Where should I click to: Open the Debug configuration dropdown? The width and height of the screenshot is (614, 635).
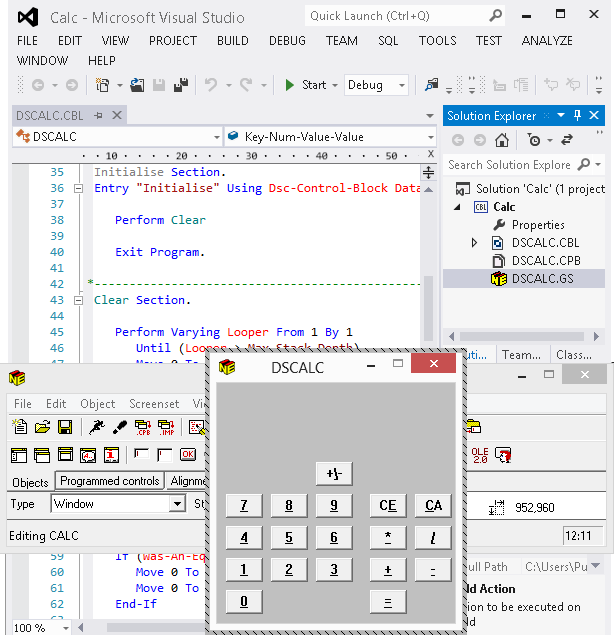click(x=376, y=86)
